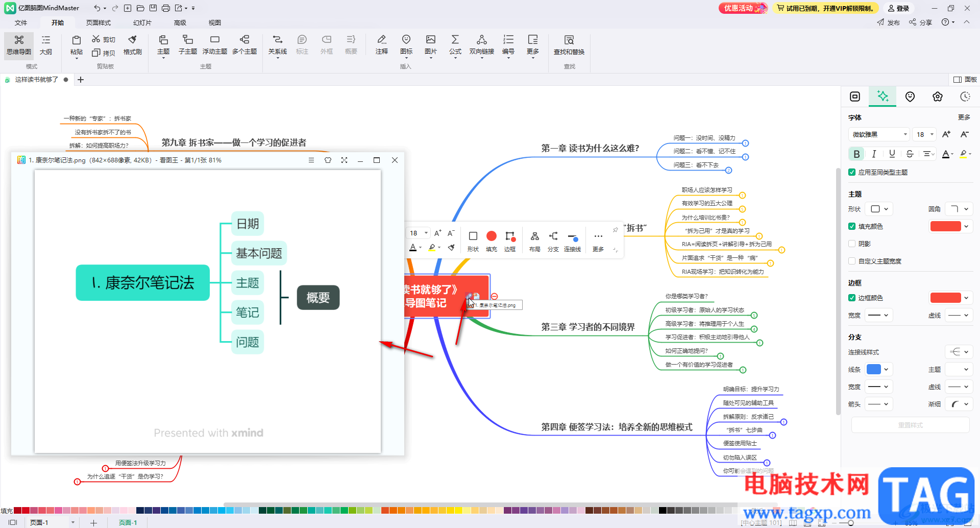Apply underline in the font panel

pos(892,154)
